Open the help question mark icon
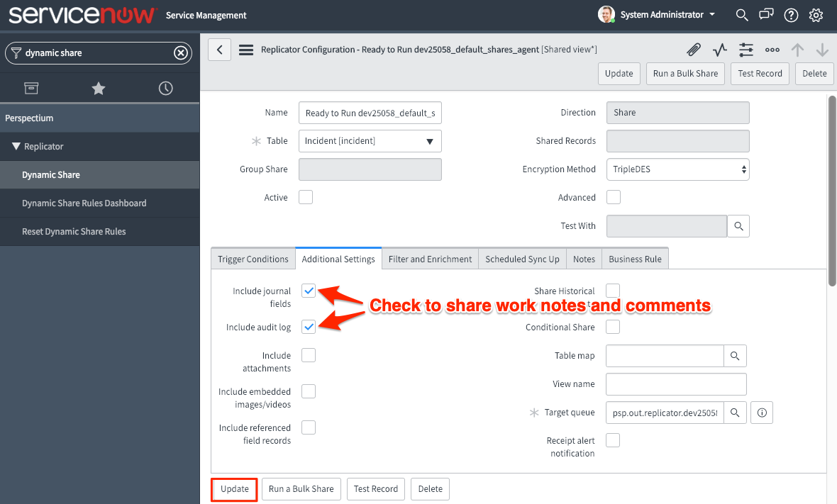 [791, 15]
